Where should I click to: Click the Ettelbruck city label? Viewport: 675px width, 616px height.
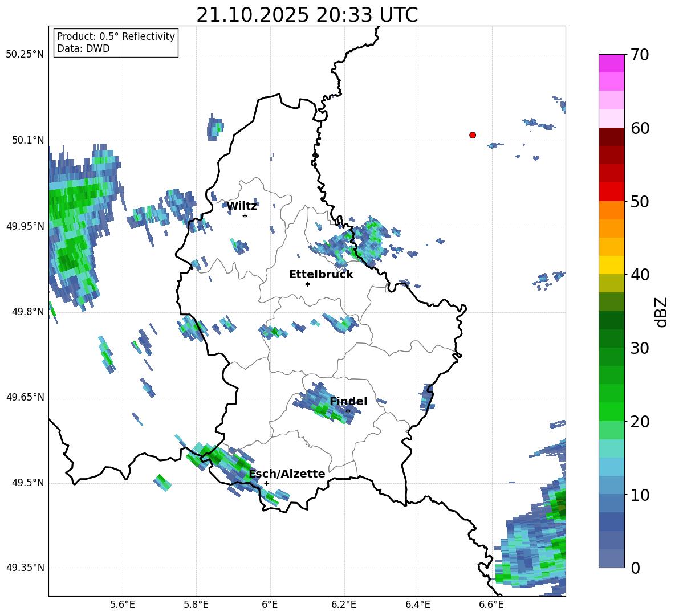pyautogui.click(x=321, y=275)
